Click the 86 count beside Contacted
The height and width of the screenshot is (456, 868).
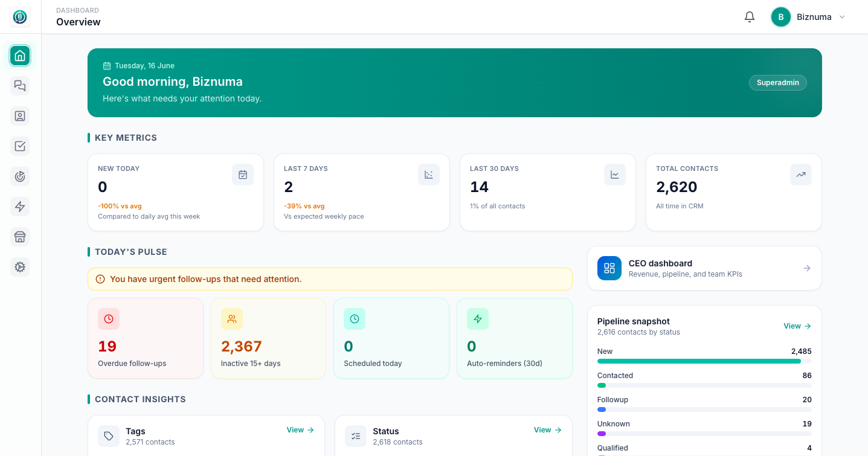coord(807,376)
